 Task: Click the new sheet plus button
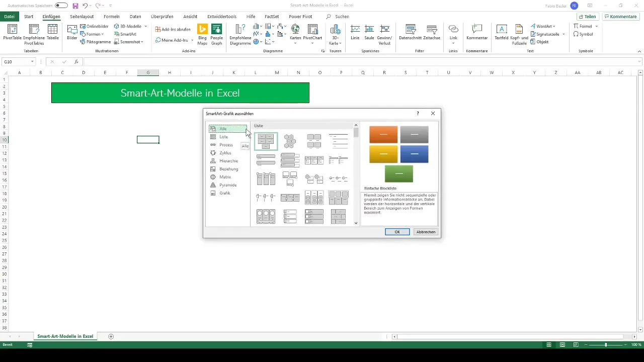tap(111, 336)
